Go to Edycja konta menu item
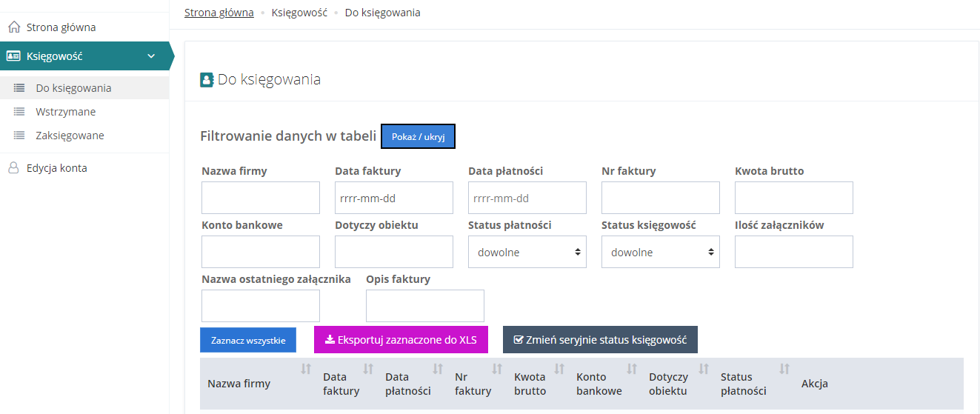Image resolution: width=980 pixels, height=414 pixels. click(56, 168)
